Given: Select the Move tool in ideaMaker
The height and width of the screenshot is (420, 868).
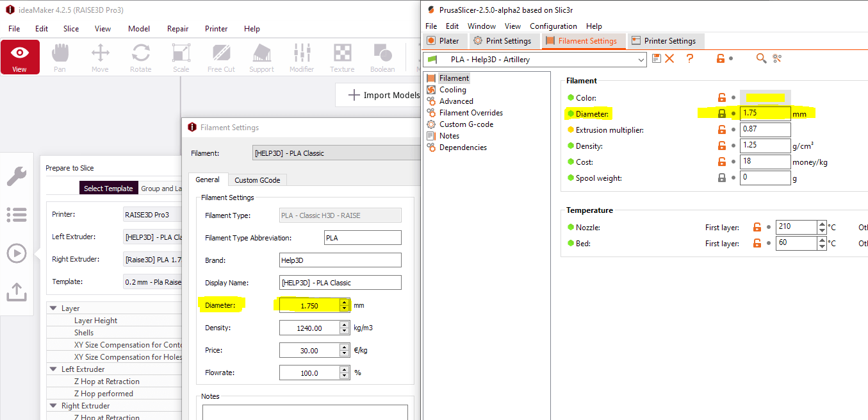Looking at the screenshot, I should (x=100, y=57).
